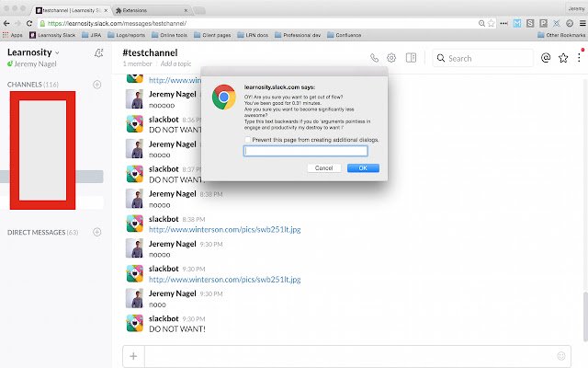The height and width of the screenshot is (368, 588).
Task: Open the Client pages bookmarks folder
Action: pos(212,35)
